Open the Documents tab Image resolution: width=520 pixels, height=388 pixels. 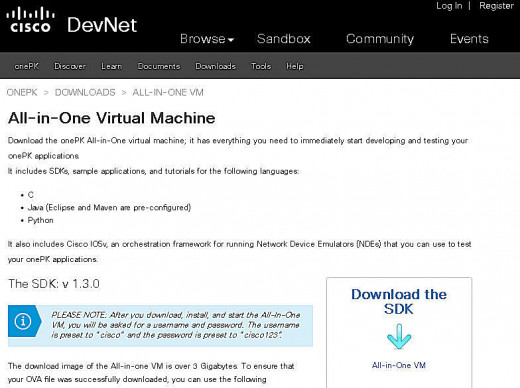click(x=159, y=66)
